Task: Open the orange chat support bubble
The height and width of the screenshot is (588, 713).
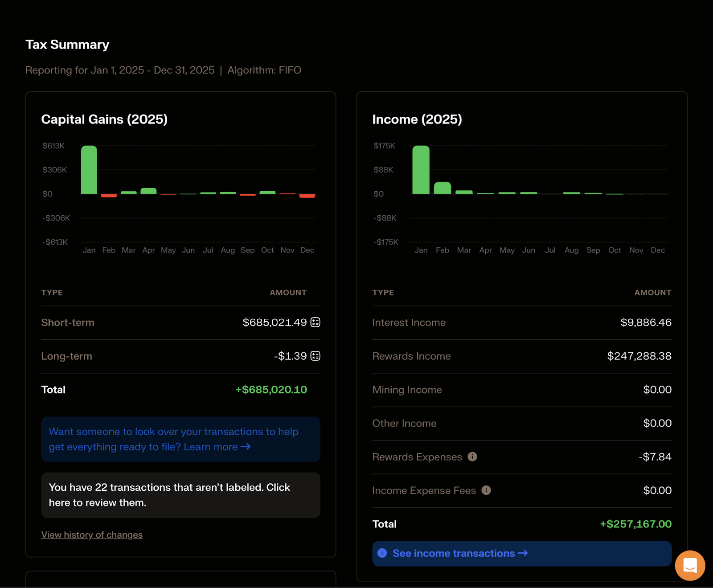Action: click(689, 565)
